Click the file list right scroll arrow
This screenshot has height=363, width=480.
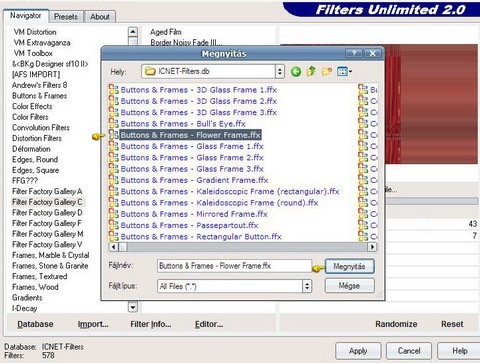[x=372, y=247]
